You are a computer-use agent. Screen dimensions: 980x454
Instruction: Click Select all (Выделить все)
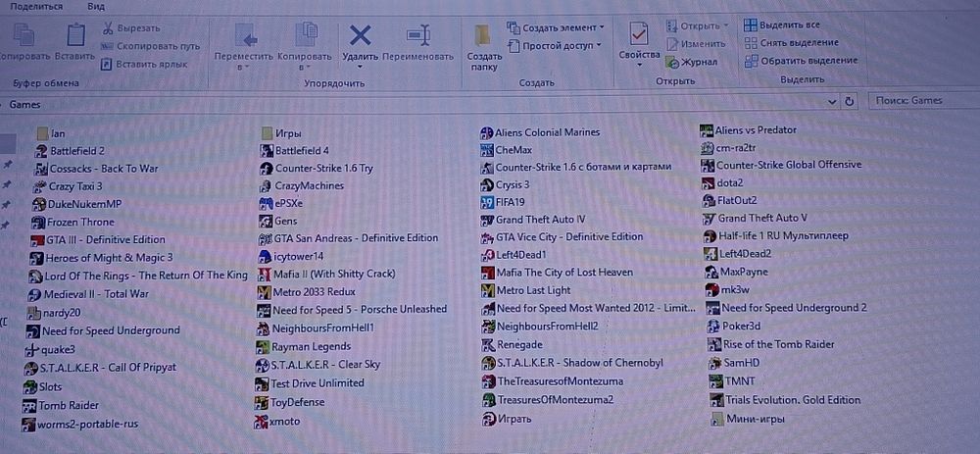[x=782, y=25]
